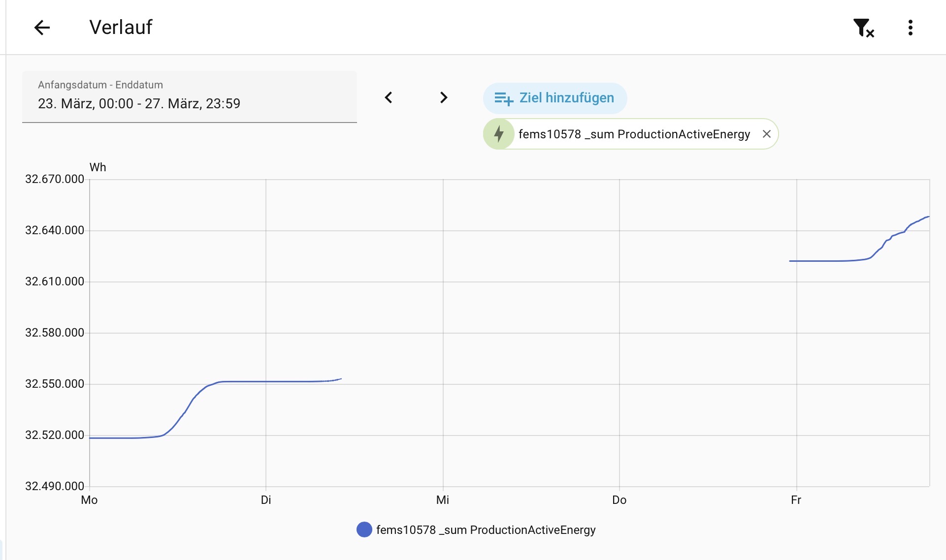Go back using the arrow icon

[42, 28]
